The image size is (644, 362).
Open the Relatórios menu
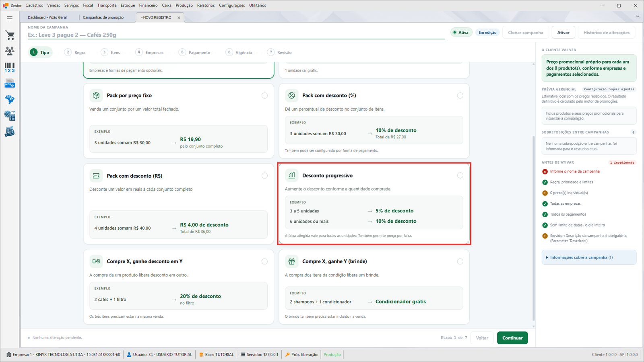(x=206, y=5)
